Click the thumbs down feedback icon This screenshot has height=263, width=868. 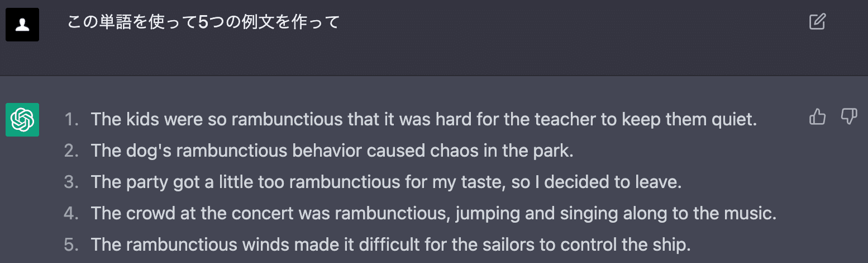click(848, 117)
